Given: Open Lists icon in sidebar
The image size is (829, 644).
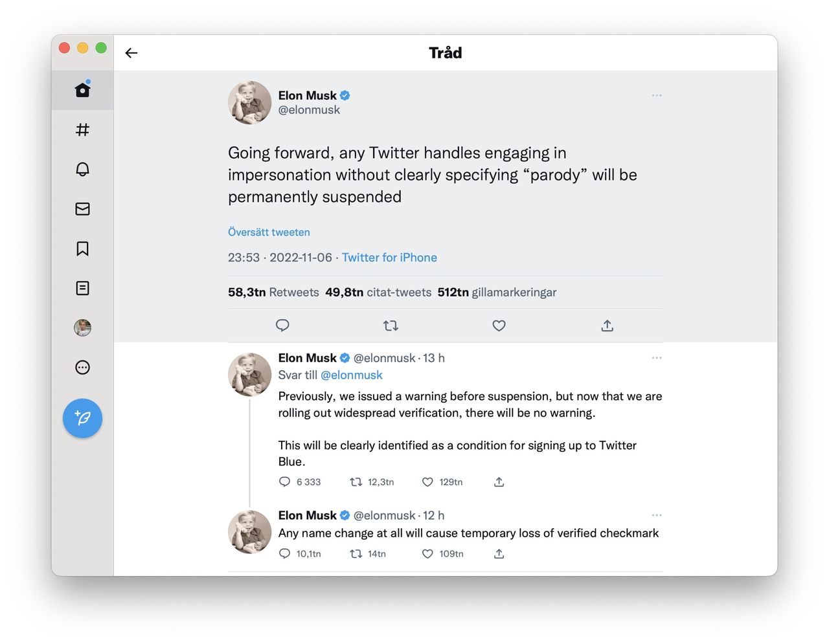Looking at the screenshot, I should tap(82, 288).
